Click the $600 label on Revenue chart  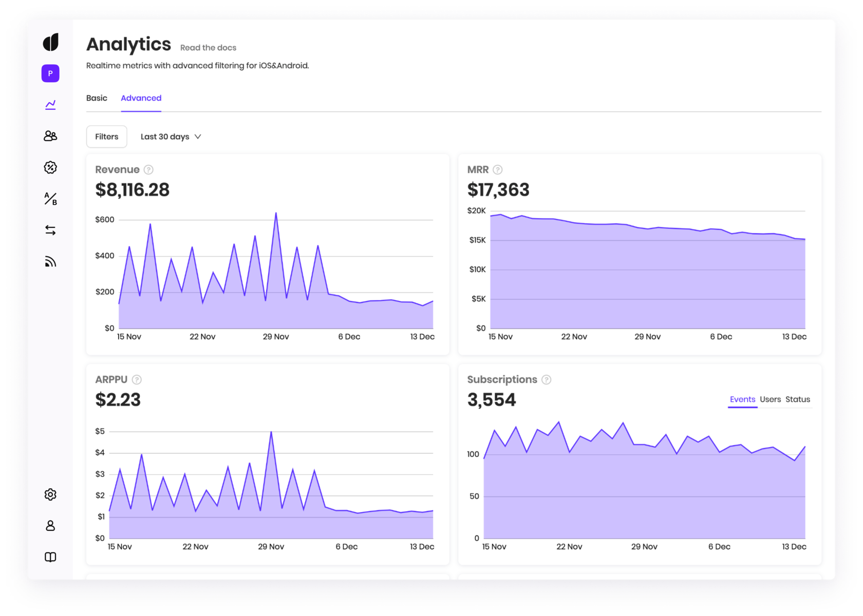pyautogui.click(x=105, y=220)
